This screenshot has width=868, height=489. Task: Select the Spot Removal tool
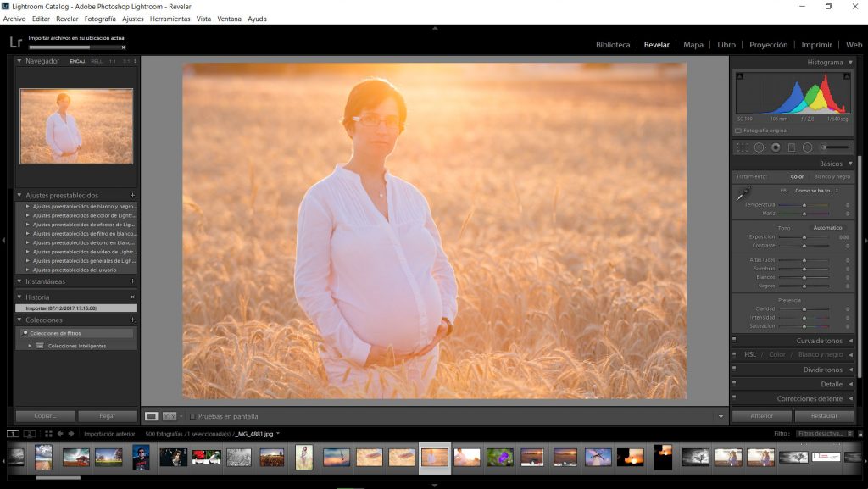[x=760, y=147]
